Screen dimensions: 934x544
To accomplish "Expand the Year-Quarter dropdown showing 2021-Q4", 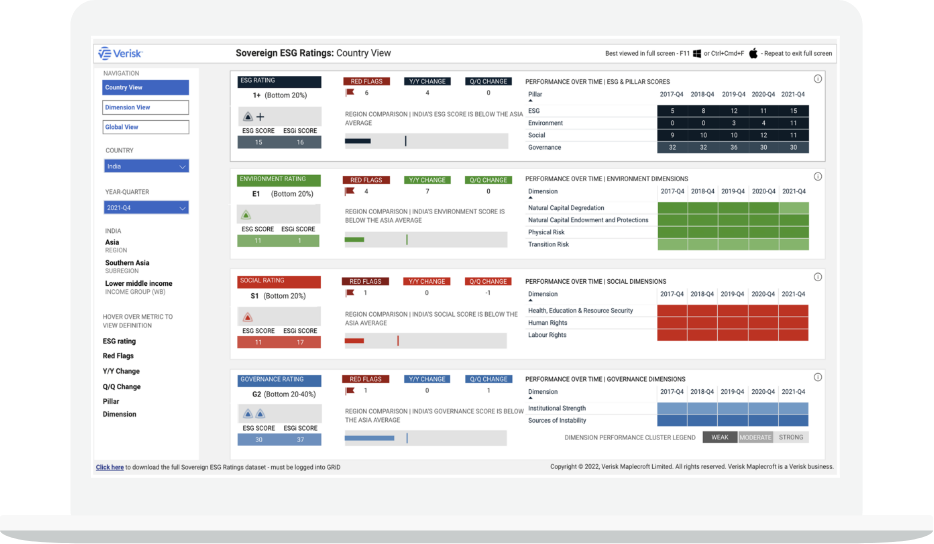I will coord(146,208).
